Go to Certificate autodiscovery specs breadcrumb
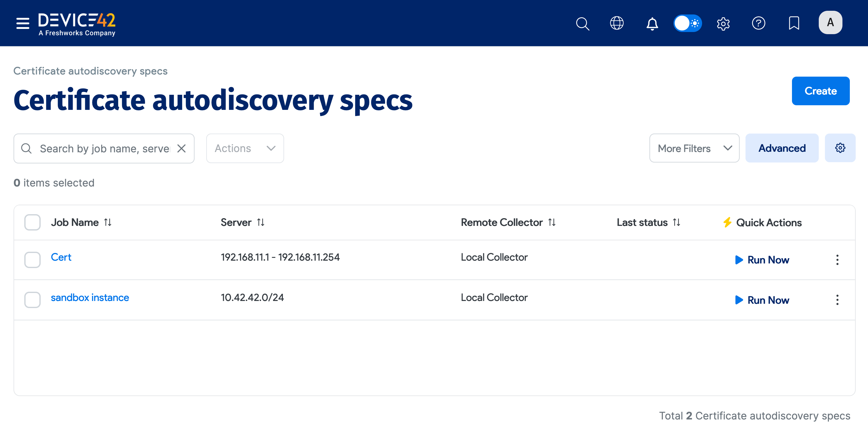868x445 pixels. coord(90,71)
